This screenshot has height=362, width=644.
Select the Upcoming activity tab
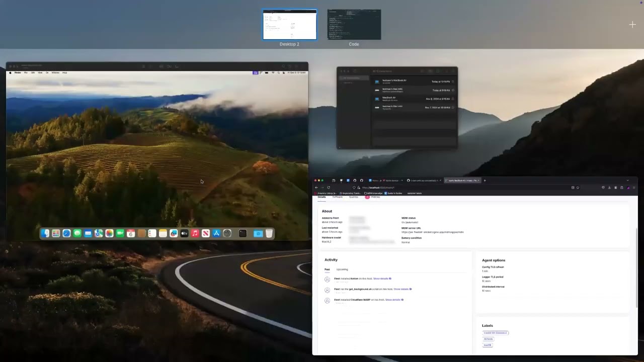(342, 269)
